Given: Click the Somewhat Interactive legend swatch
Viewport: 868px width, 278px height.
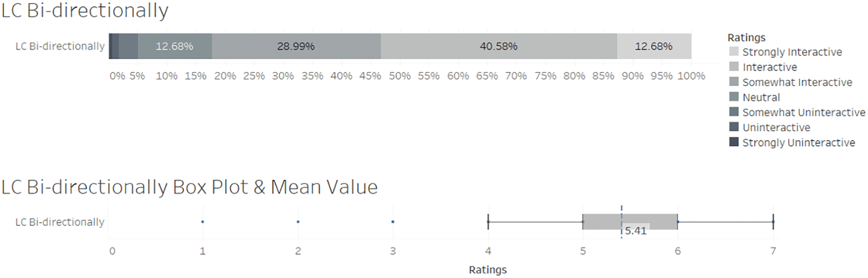Looking at the screenshot, I should pos(734,82).
